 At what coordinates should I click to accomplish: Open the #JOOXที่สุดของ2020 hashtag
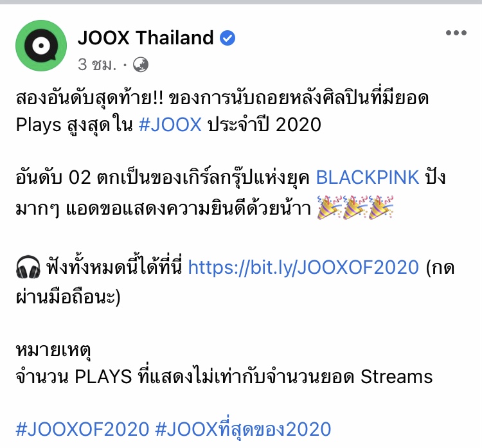tap(243, 429)
